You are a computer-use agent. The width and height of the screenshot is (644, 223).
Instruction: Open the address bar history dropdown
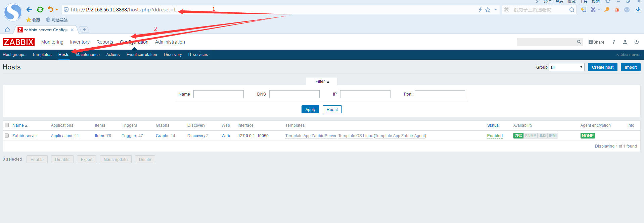click(x=495, y=10)
